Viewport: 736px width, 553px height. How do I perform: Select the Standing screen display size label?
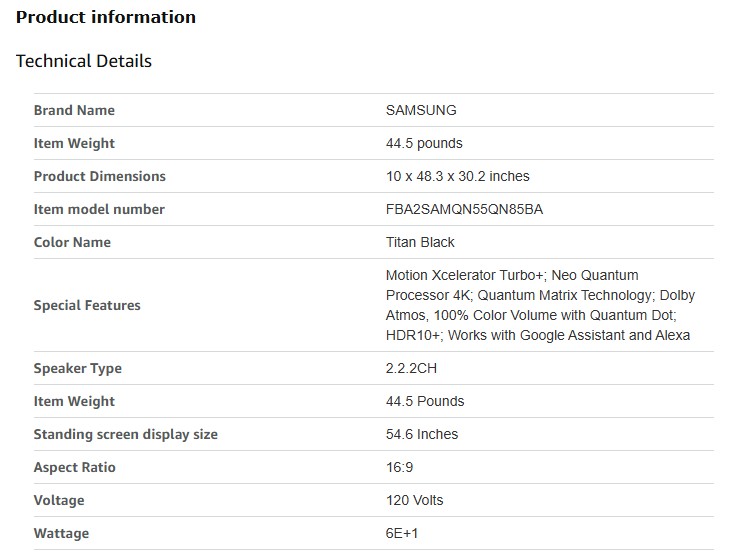(x=126, y=434)
